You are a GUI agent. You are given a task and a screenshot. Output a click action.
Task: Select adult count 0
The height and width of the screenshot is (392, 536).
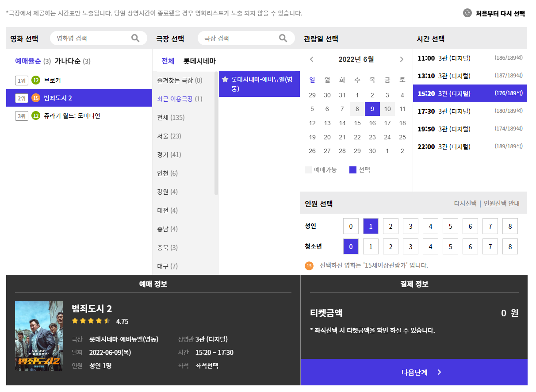click(x=351, y=226)
